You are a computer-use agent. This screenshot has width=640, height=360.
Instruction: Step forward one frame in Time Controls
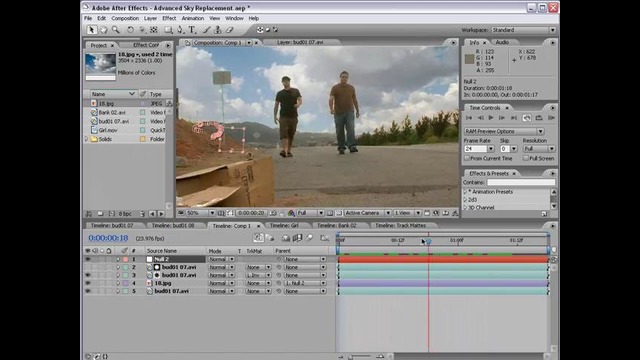502,118
